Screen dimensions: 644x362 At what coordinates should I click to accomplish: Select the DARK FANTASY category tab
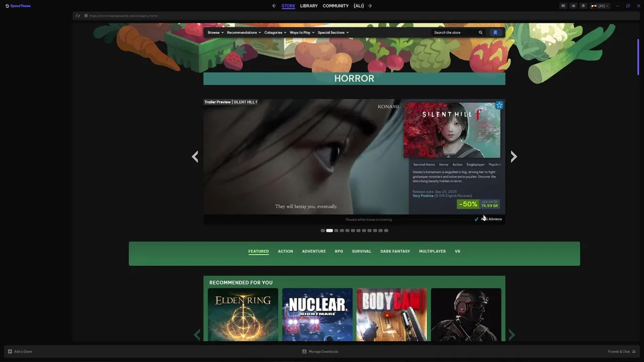[395, 251]
